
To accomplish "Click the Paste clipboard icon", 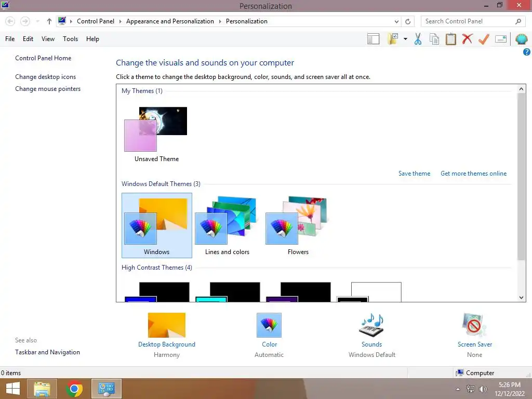I will [x=450, y=38].
